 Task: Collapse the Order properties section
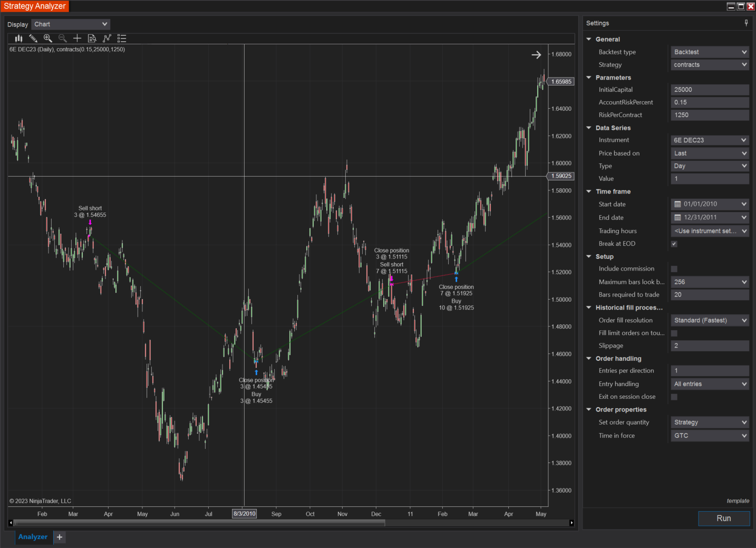(589, 409)
